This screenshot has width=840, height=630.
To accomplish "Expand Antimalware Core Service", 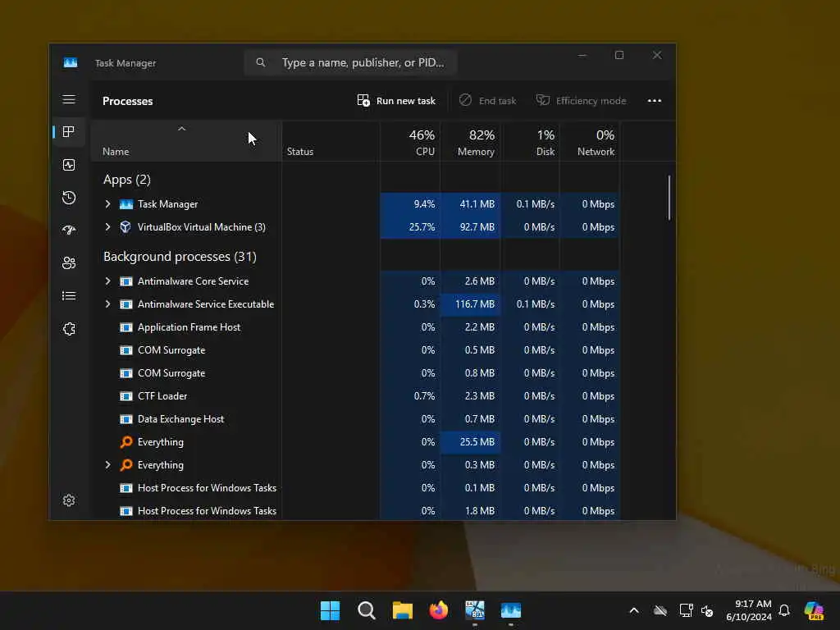I will click(107, 281).
